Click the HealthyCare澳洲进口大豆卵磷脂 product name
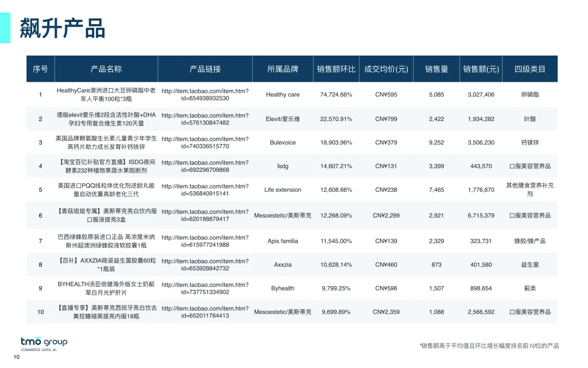Screen dimensions: 588x368 106,95
